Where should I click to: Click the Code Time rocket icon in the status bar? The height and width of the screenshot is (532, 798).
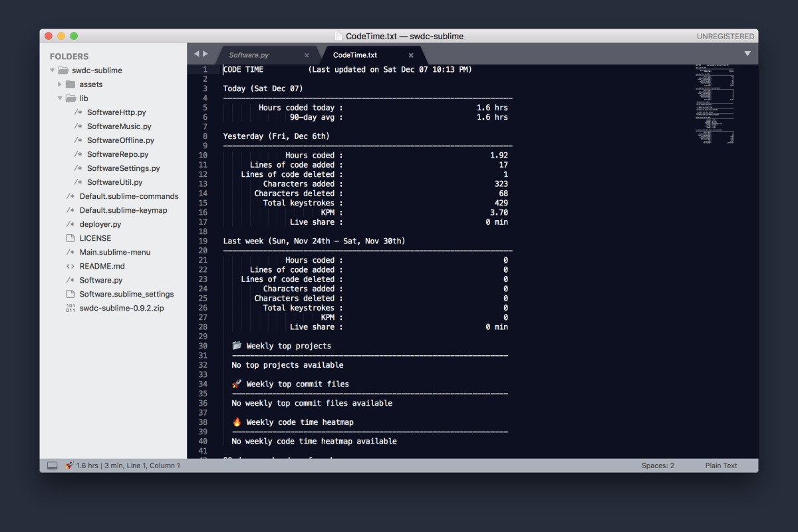[x=68, y=465]
